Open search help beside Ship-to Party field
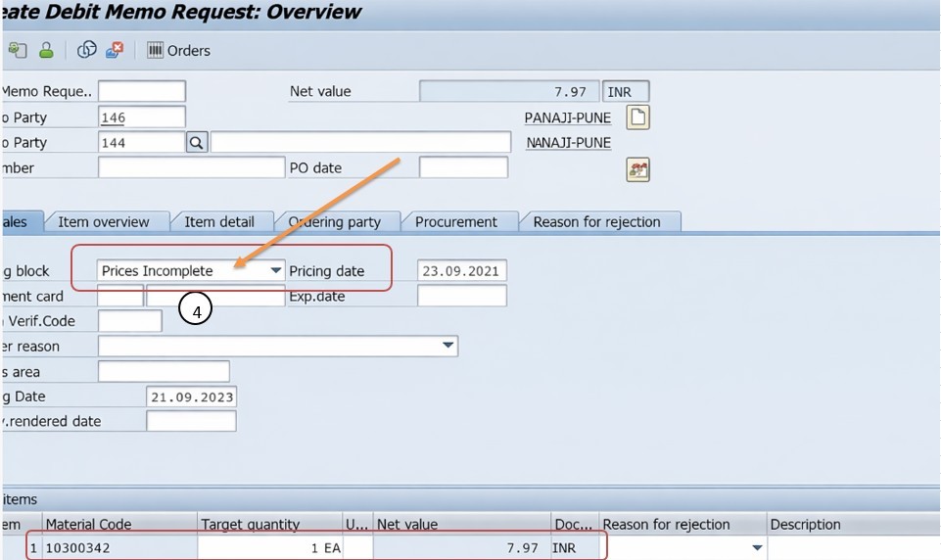 (x=197, y=143)
